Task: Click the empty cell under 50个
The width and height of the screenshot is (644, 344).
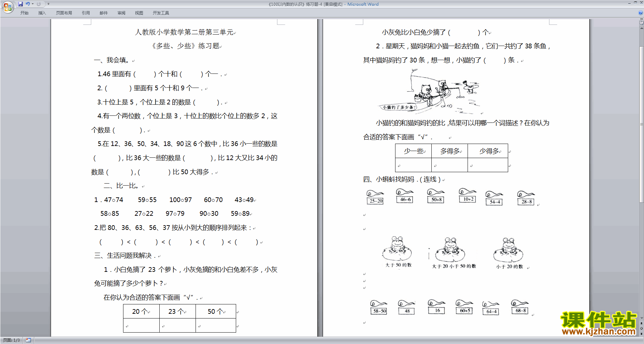Action: [216, 326]
